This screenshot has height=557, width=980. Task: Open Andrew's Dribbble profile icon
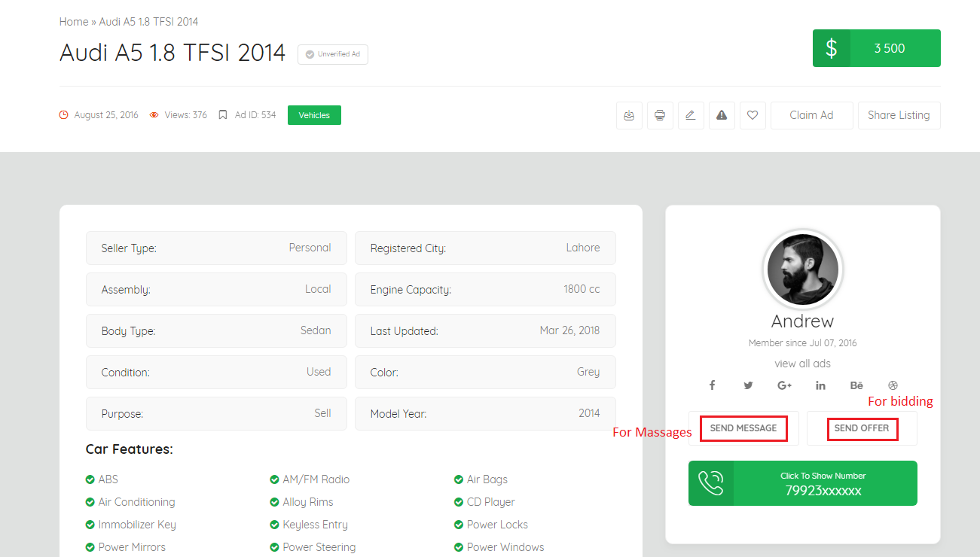point(893,385)
